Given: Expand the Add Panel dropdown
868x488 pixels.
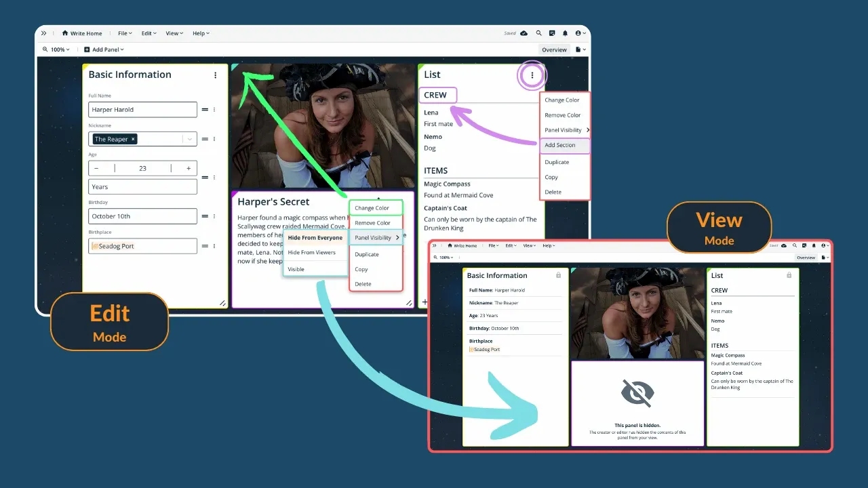Looking at the screenshot, I should tap(104, 49).
